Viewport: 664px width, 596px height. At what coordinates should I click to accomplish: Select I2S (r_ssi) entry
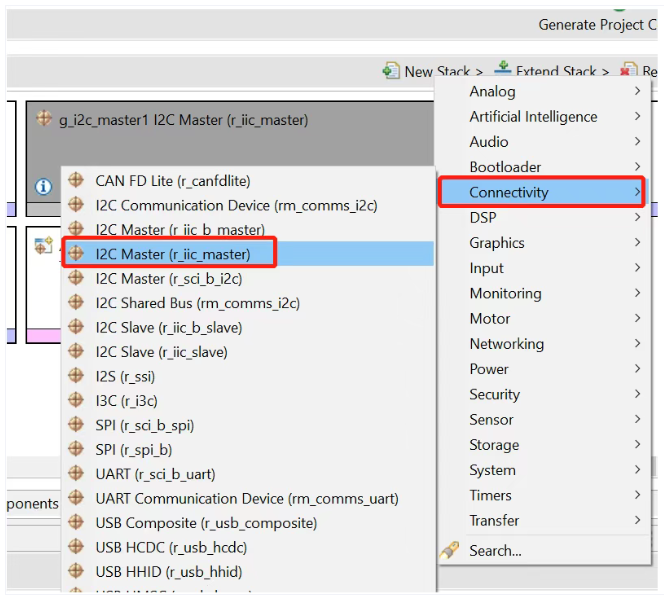[x=248, y=376]
